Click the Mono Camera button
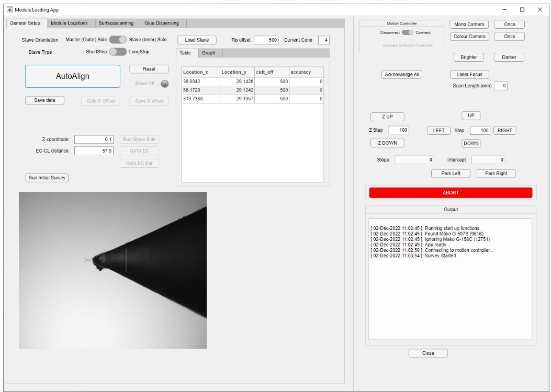 pos(469,25)
